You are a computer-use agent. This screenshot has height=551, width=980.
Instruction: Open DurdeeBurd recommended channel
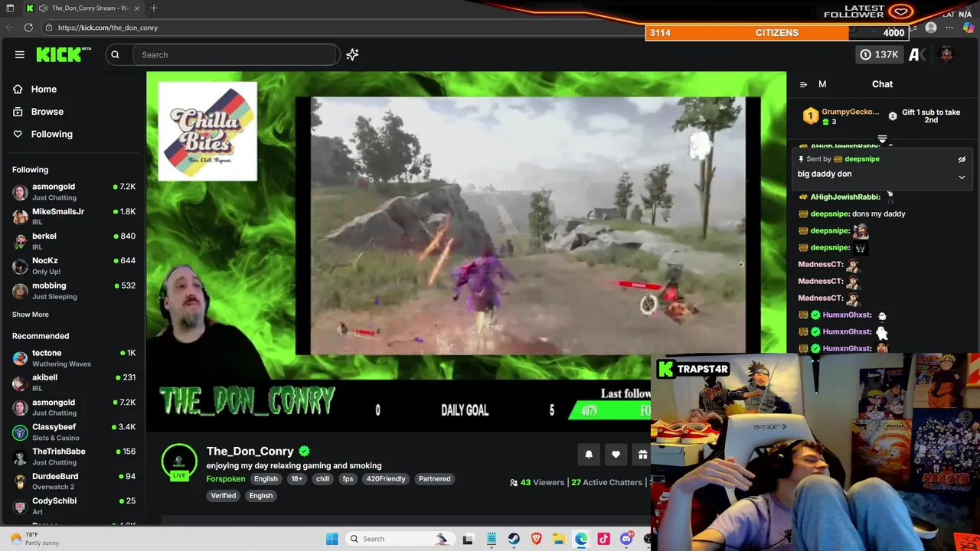[73, 481]
